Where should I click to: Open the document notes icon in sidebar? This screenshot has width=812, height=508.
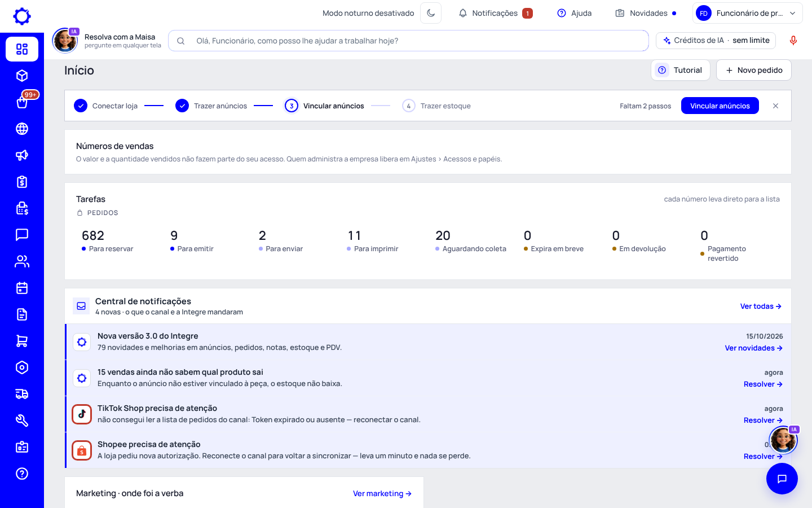click(22, 314)
